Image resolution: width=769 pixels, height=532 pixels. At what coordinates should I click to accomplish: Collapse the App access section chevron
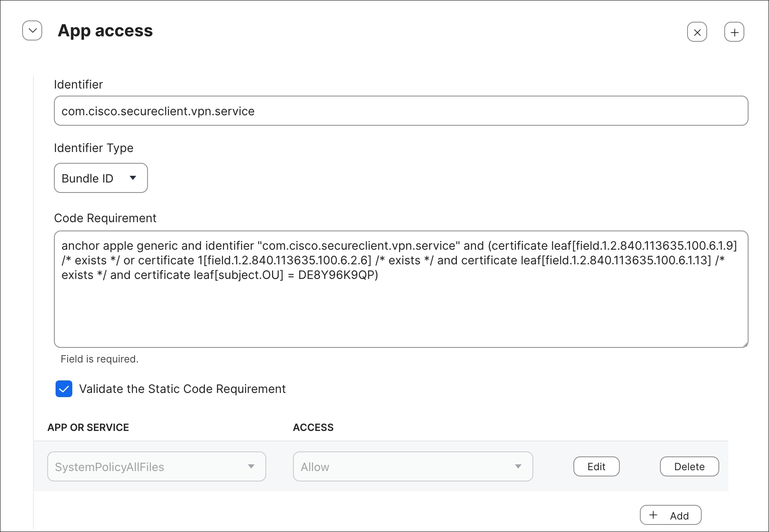[32, 31]
